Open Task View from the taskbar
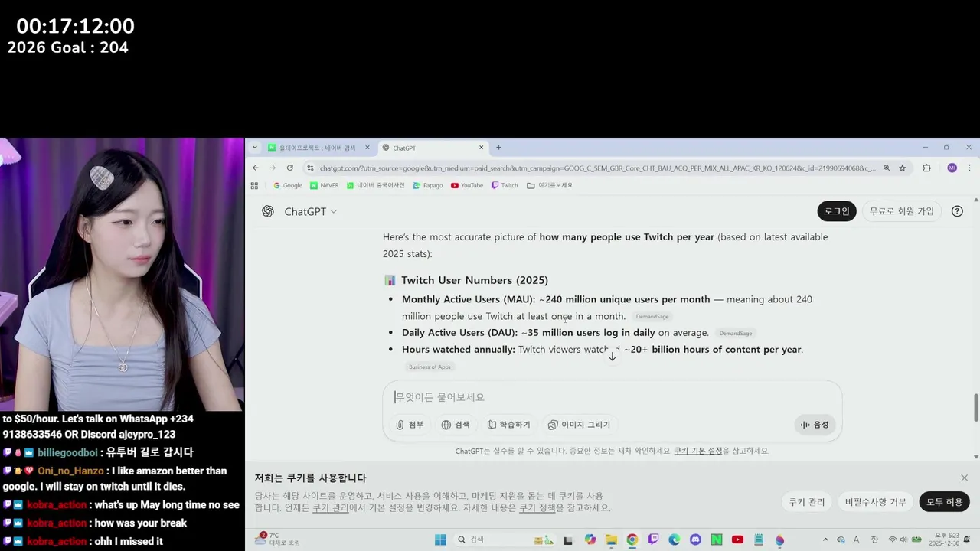Viewport: 980px width, 551px height. (x=567, y=540)
